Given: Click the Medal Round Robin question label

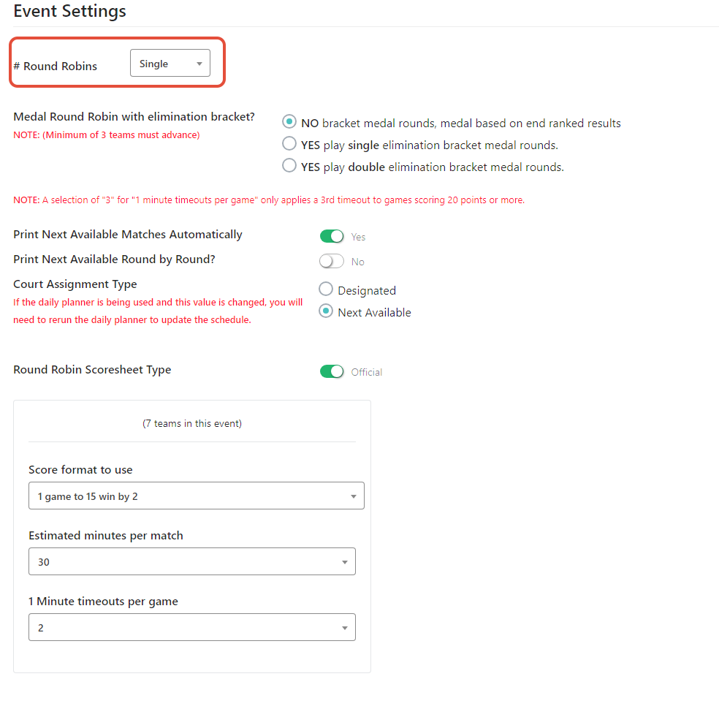Looking at the screenshot, I should (134, 117).
